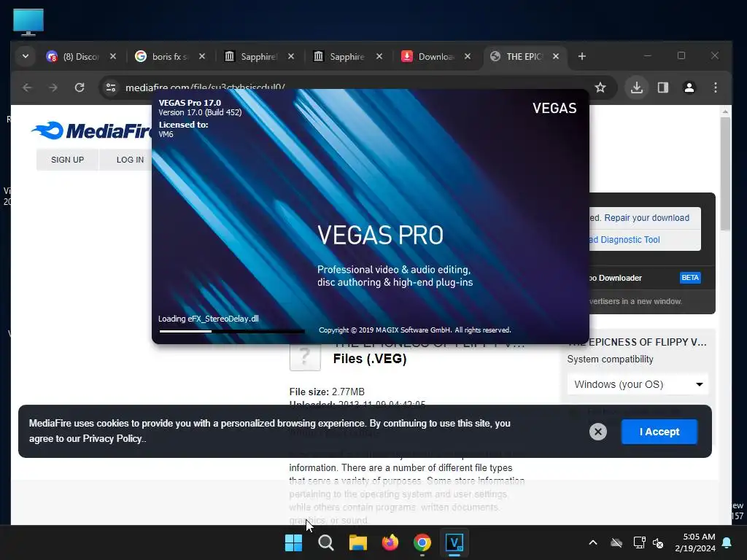
Task: Toggle Chrome side panel
Action: point(663,87)
